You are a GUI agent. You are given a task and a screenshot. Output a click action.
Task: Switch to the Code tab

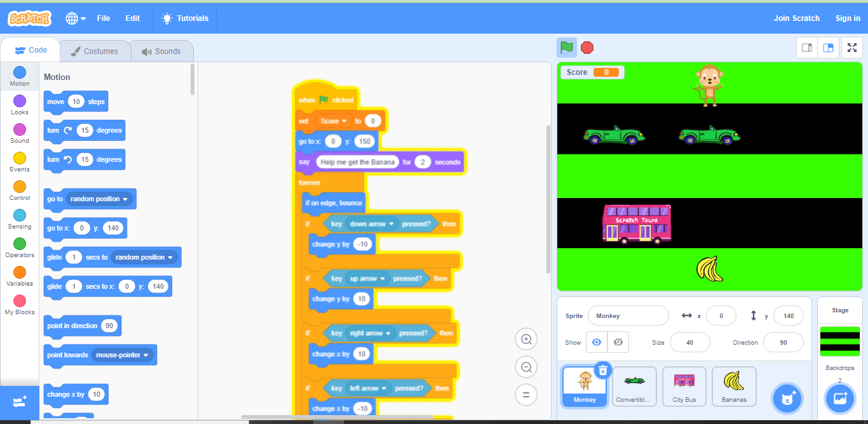[31, 50]
